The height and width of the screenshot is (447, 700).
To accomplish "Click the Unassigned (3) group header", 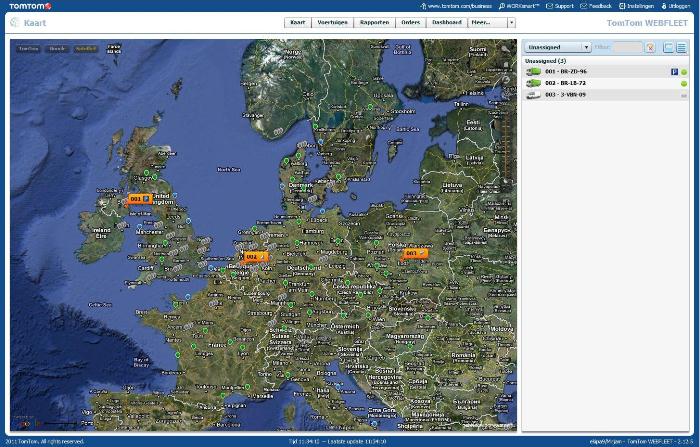I will tap(546, 61).
